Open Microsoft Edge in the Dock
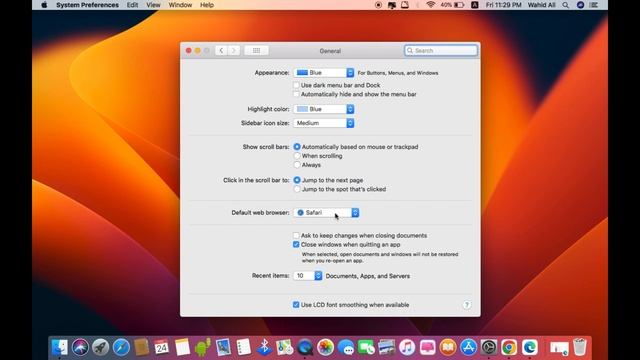 [529, 347]
